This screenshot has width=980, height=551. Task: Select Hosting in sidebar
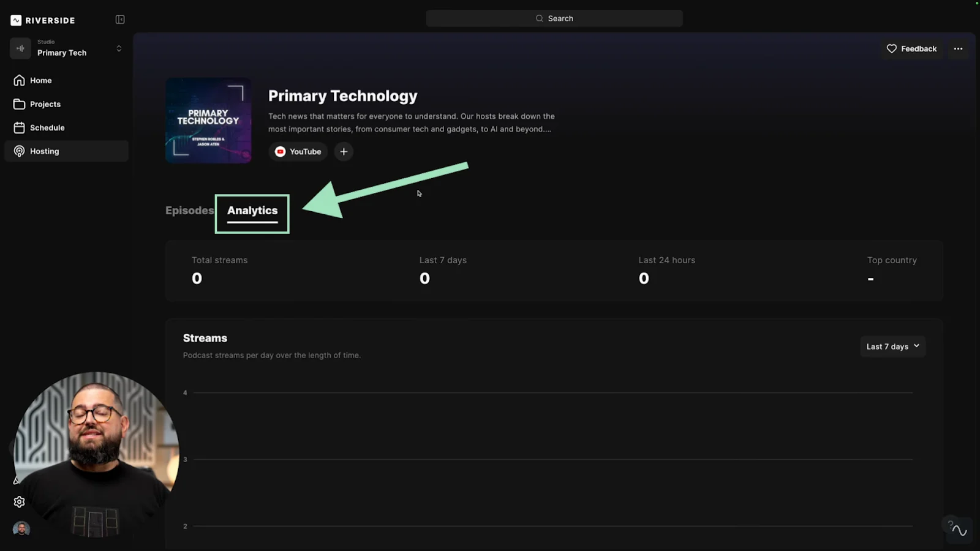[x=66, y=151]
